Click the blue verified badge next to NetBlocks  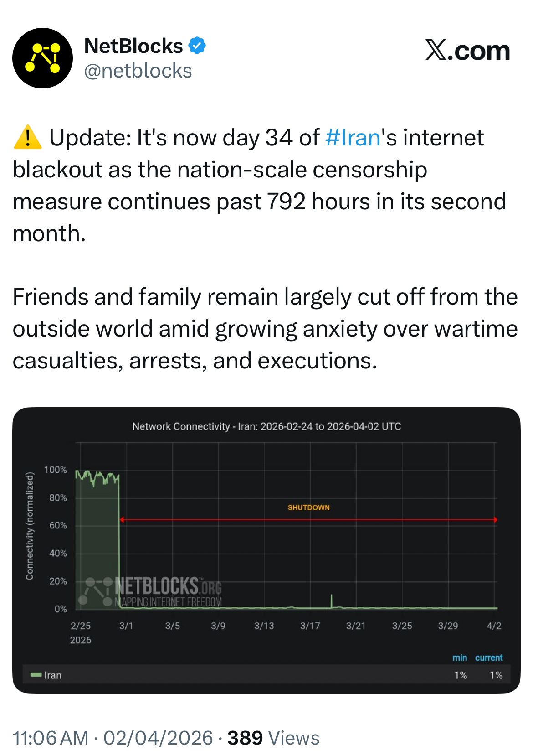197,45
